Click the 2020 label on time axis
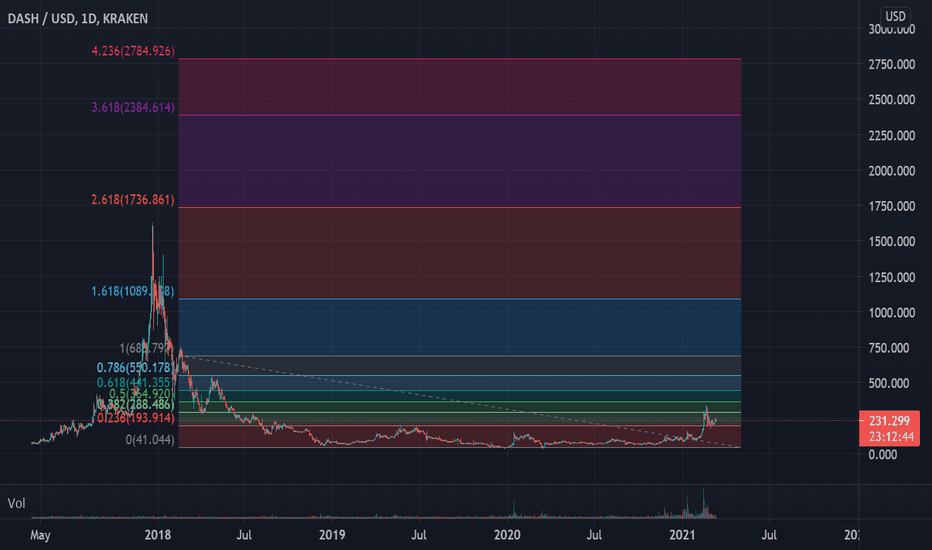Screen dimensions: 932x550 [507, 535]
